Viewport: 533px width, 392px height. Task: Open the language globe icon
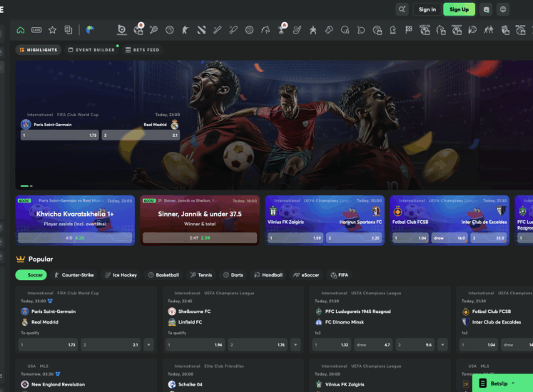pos(504,9)
